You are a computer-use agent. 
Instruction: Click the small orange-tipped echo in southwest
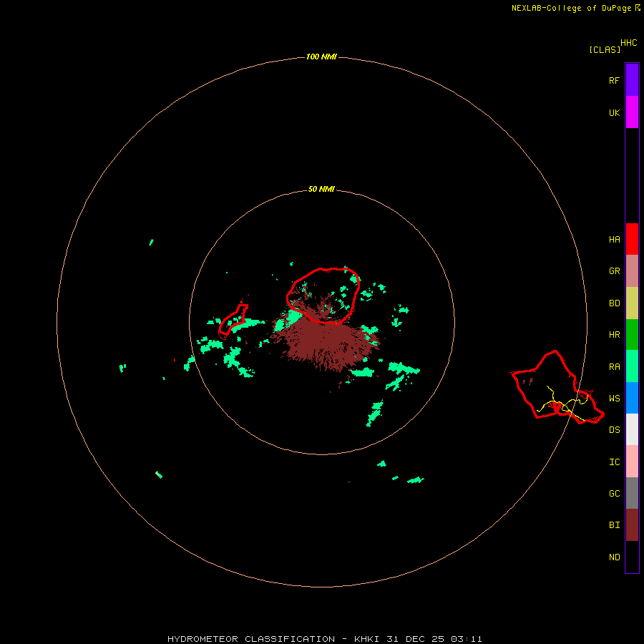(159, 475)
